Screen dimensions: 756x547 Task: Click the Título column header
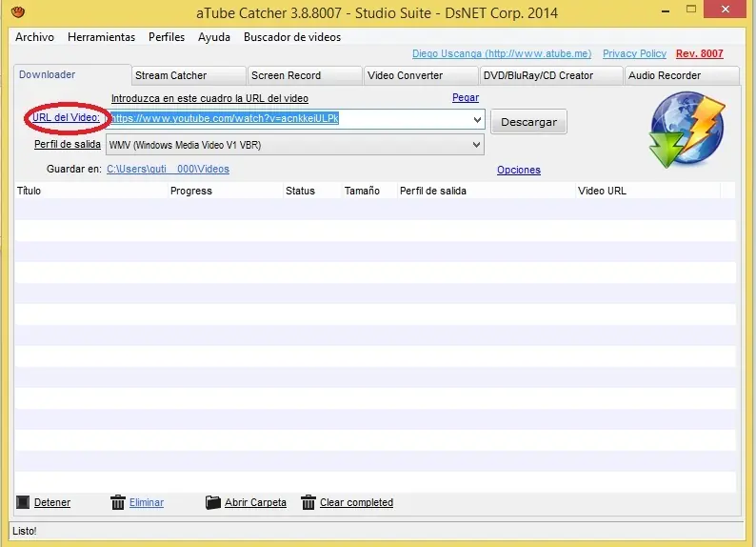pos(91,191)
